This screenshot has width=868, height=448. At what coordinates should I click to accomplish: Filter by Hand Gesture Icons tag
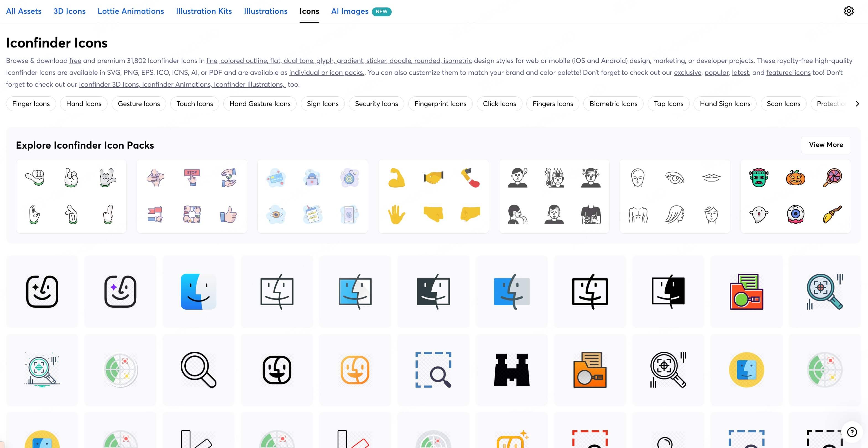[260, 104]
